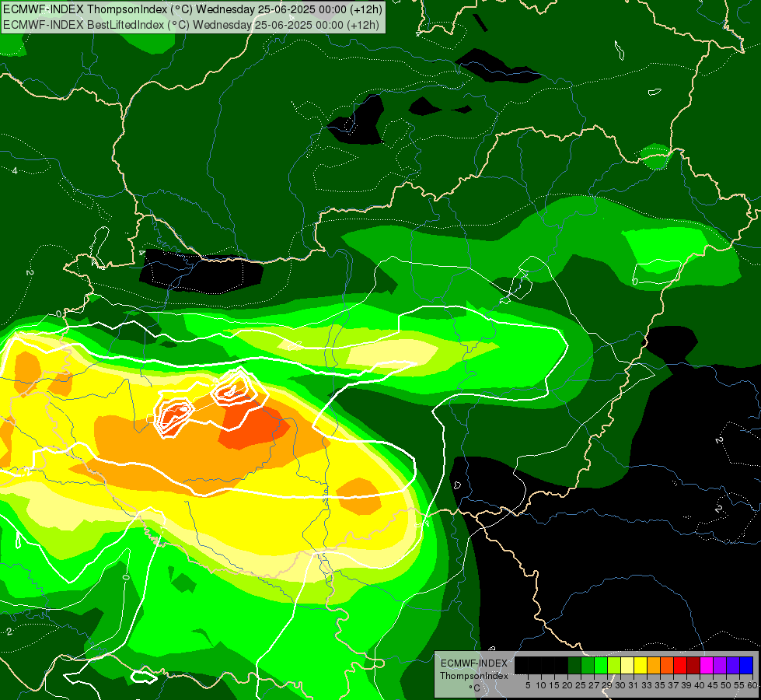Select the lime 29–30 legend swatch
The height and width of the screenshot is (700, 761).
pos(614,665)
